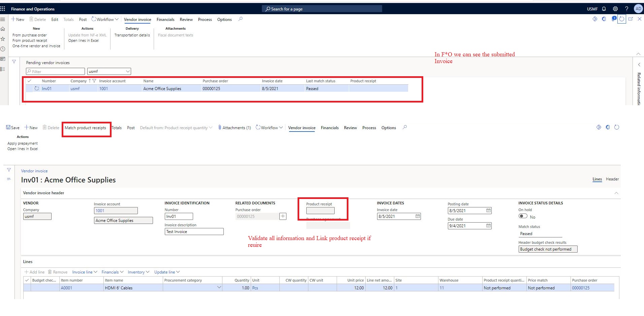Open the Invoice date calendar picker

click(418, 216)
